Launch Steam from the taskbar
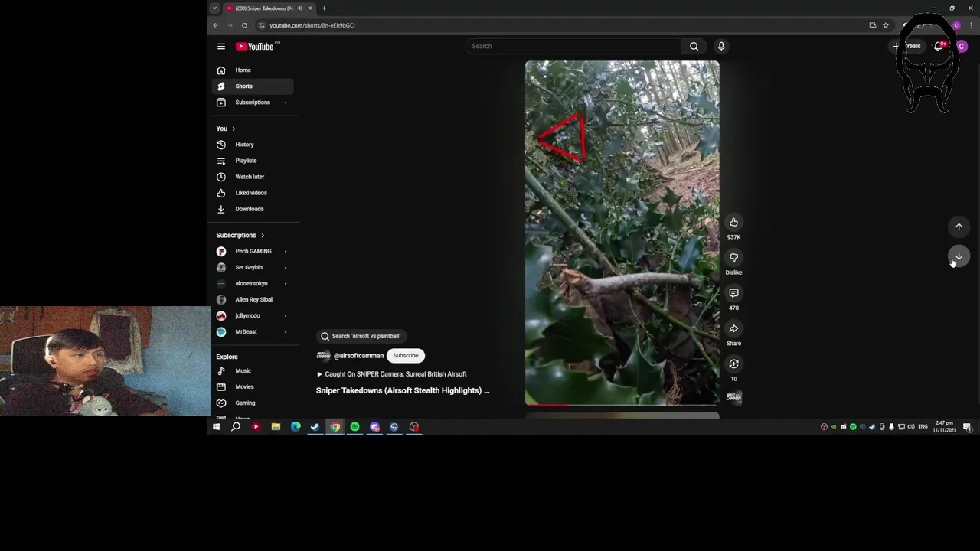The image size is (980, 551). 315,427
